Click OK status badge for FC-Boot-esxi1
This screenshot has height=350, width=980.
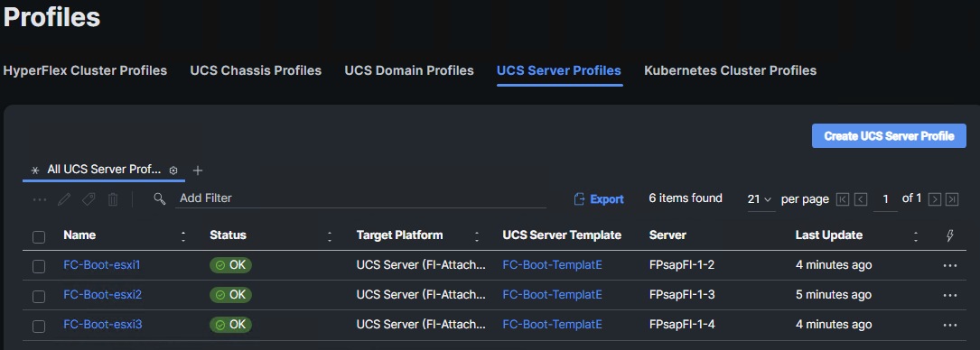pos(230,265)
